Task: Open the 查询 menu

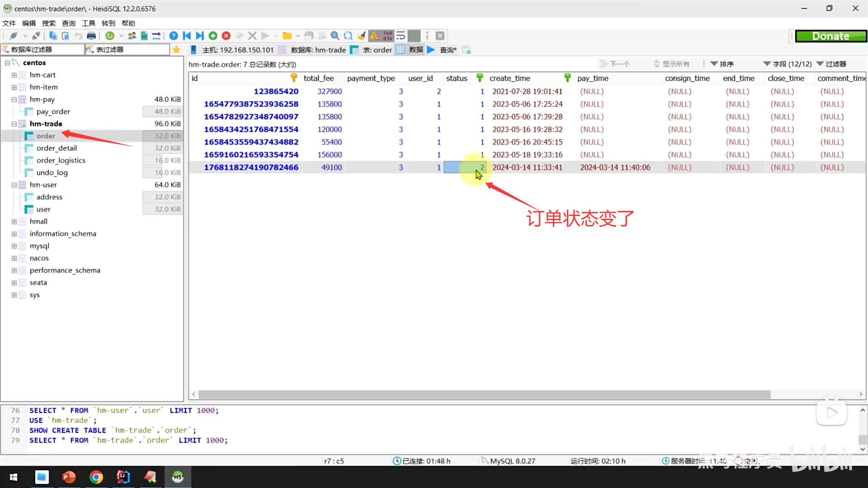Action: point(69,23)
